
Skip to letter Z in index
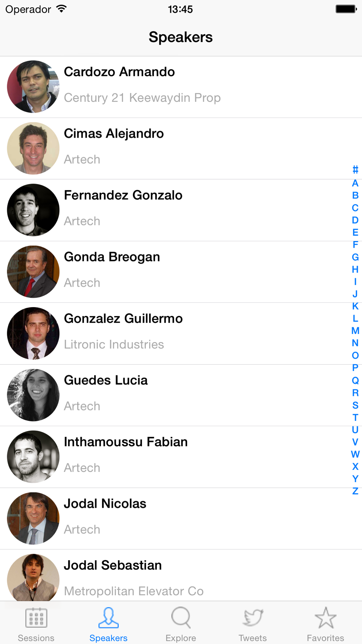(x=355, y=491)
